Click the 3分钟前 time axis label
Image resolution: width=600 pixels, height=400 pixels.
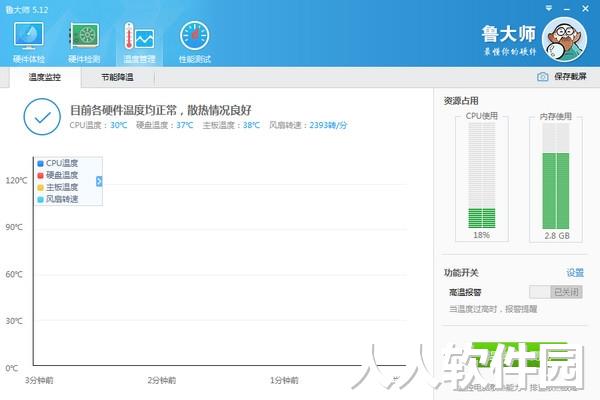point(39,380)
